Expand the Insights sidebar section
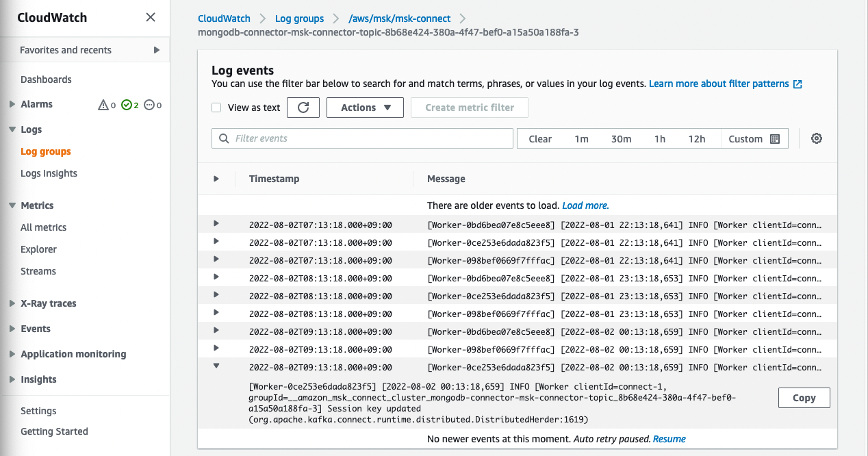 pyautogui.click(x=12, y=379)
